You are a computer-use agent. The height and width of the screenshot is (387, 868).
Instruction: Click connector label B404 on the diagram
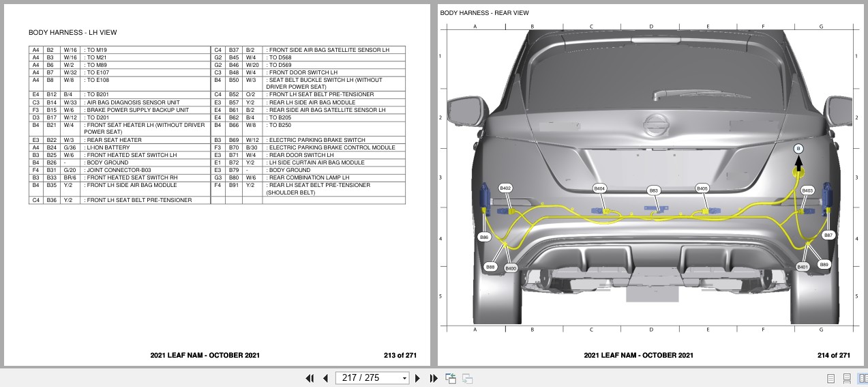[x=599, y=188]
